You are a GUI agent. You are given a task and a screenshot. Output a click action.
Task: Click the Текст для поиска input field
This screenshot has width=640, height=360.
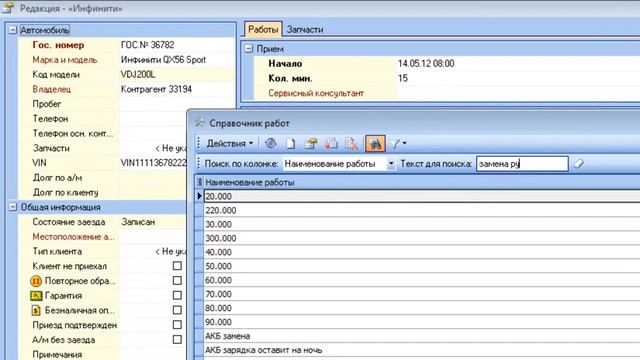click(522, 164)
